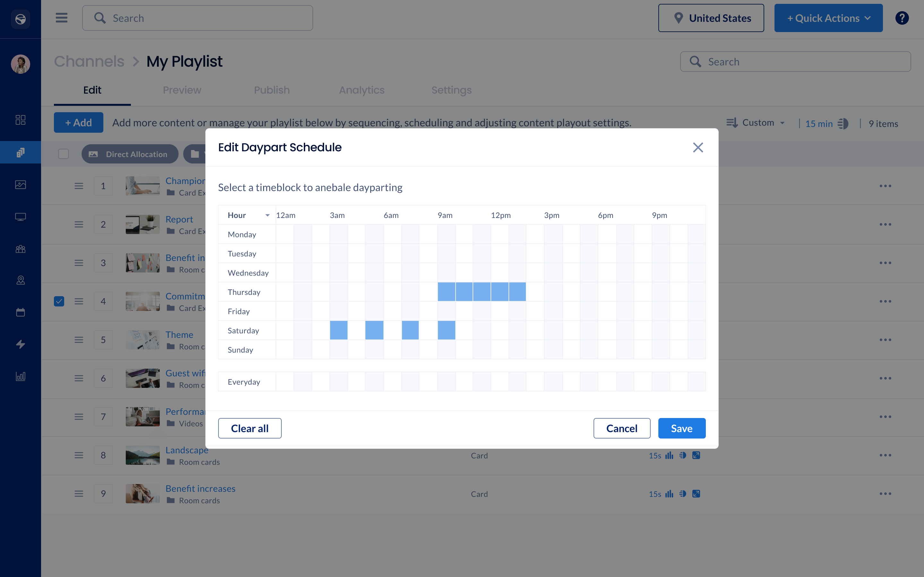Switch to the Publish tab
Image resolution: width=924 pixels, height=577 pixels.
pos(272,90)
